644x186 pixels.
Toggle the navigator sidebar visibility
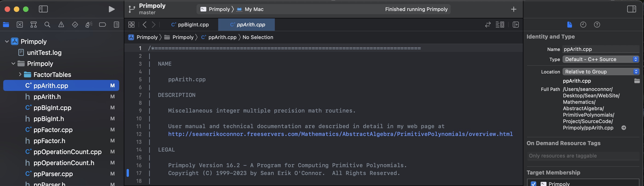pos(43,9)
